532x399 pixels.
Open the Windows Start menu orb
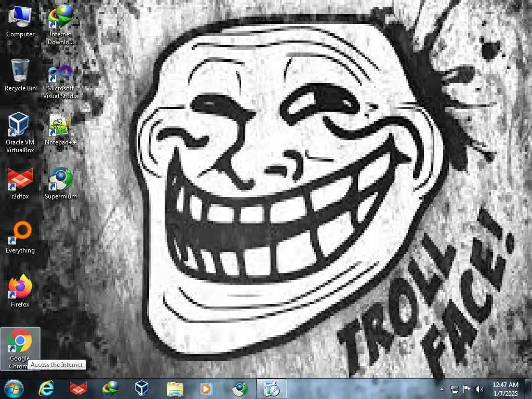[x=14, y=389]
